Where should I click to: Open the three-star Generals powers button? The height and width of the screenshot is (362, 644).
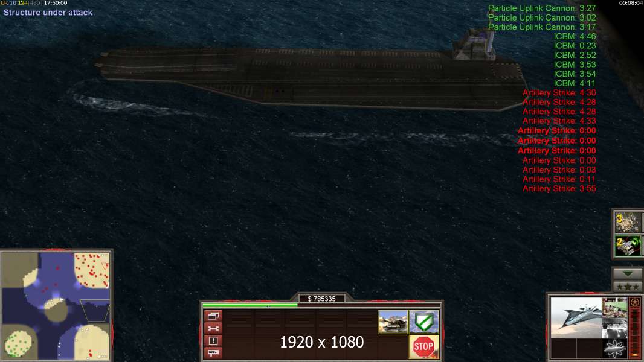coord(628,287)
